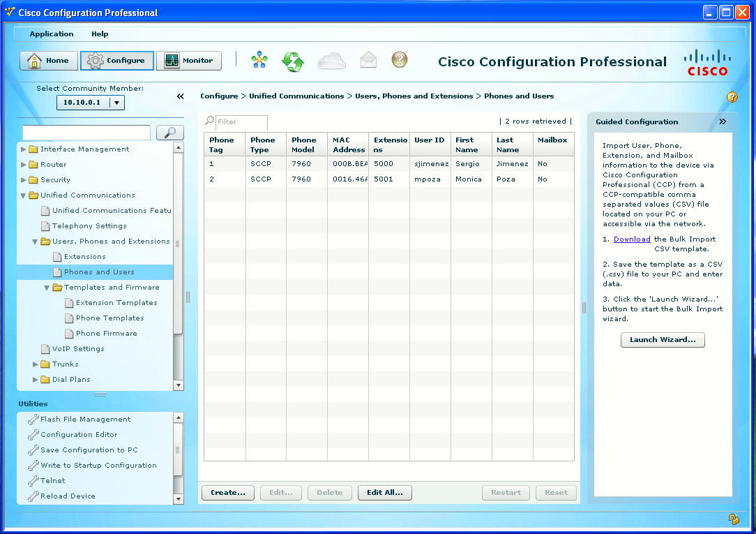Screen dimensions: 756x534
Task: Open Telephony Settings in the tree
Action: (x=89, y=226)
